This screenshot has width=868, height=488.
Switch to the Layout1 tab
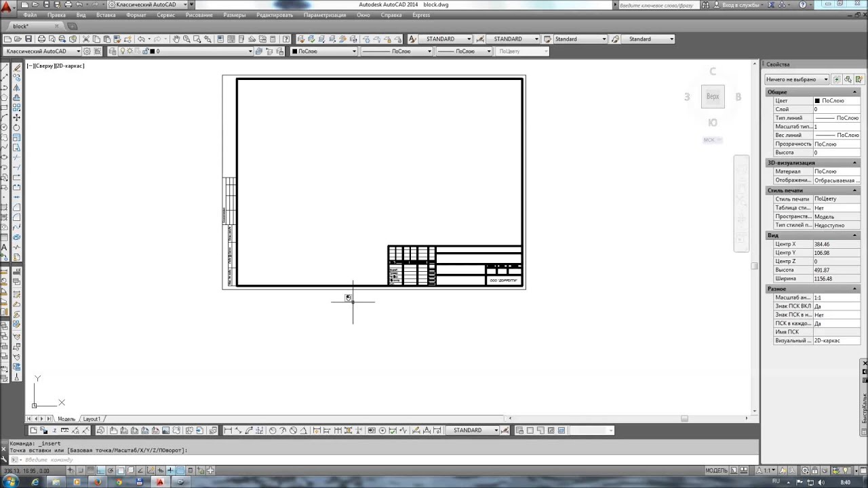[x=92, y=419]
